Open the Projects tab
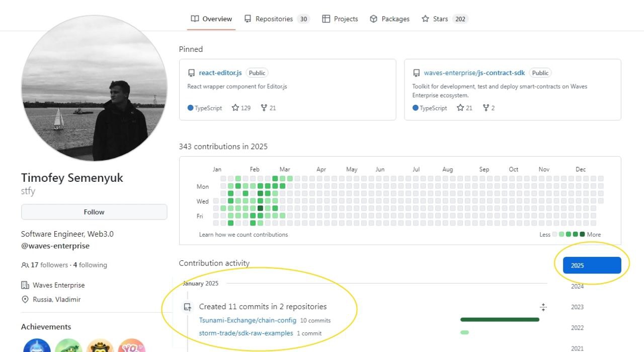 coord(340,19)
